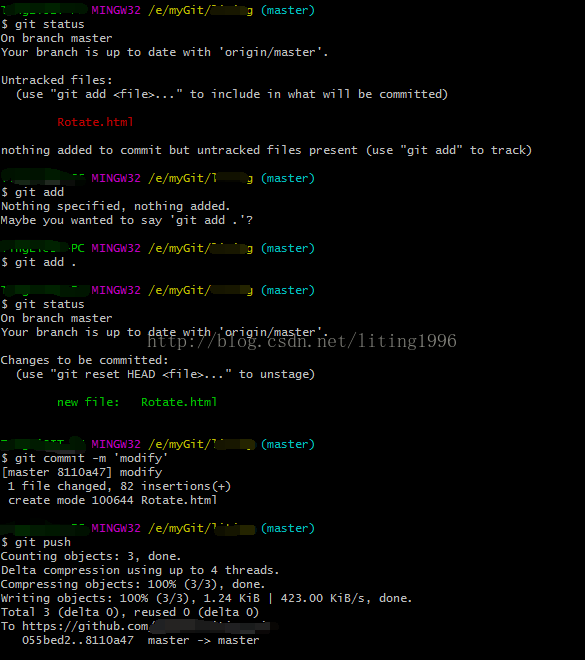Image resolution: width=585 pixels, height=660 pixels.
Task: Click the '[master 8110a47] modify' output line
Action: [82, 472]
